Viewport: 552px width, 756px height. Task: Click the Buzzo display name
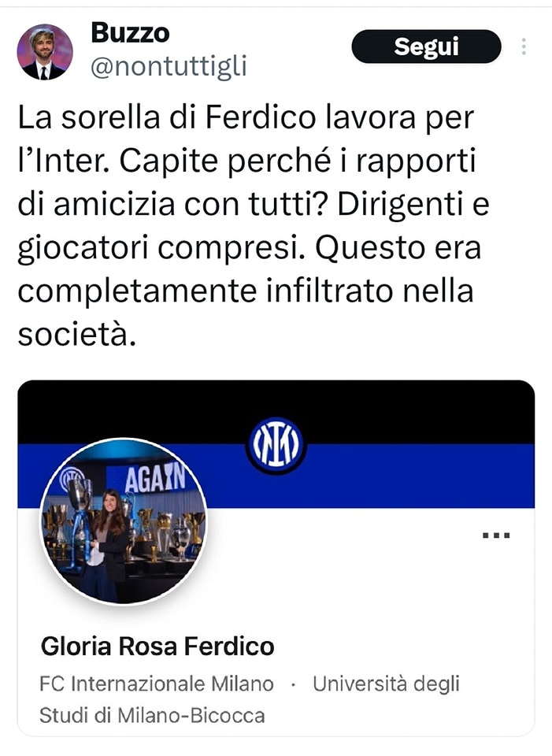(x=130, y=33)
